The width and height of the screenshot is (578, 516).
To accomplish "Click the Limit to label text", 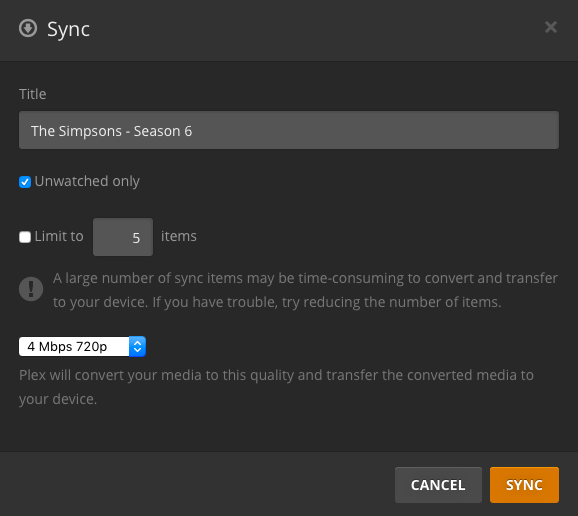I will pyautogui.click(x=59, y=236).
